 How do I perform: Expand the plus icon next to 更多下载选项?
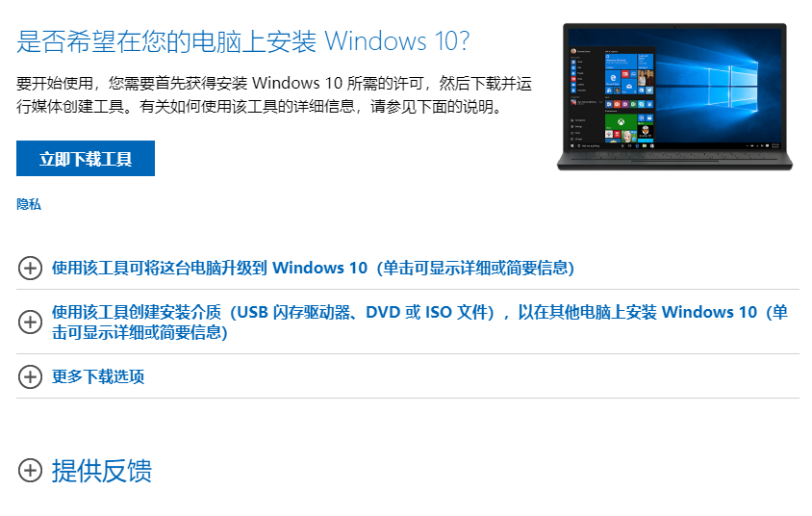tap(30, 376)
